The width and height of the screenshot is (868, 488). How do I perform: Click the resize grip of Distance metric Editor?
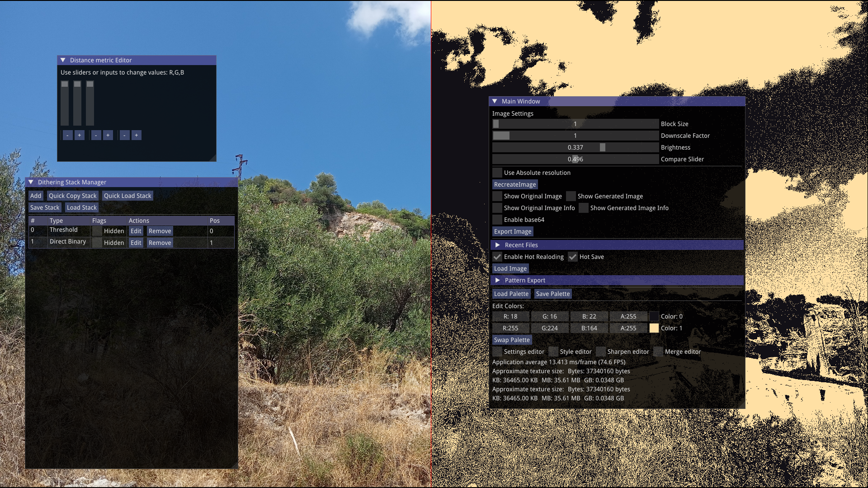[x=213, y=158]
